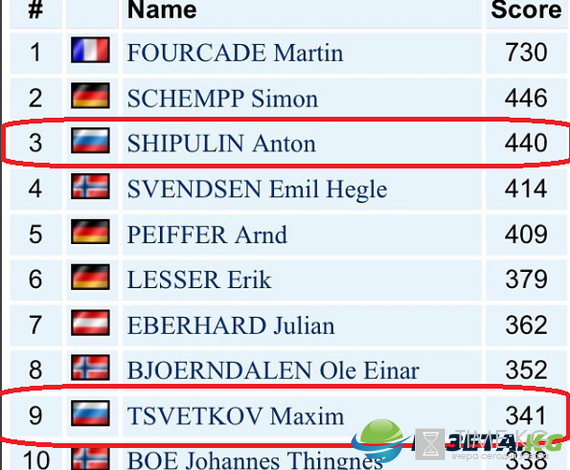Open SVENDSEN Emil Hegle athlete link
The image size is (570, 470).
click(257, 189)
